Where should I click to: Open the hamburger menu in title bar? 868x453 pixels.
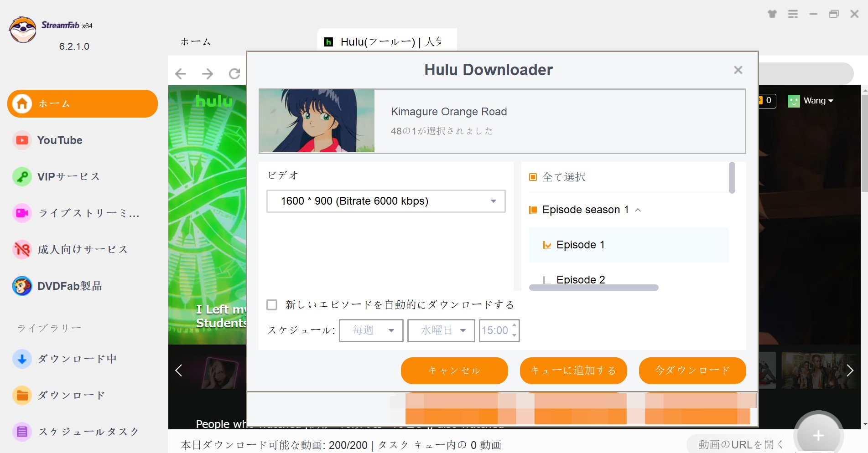click(793, 14)
